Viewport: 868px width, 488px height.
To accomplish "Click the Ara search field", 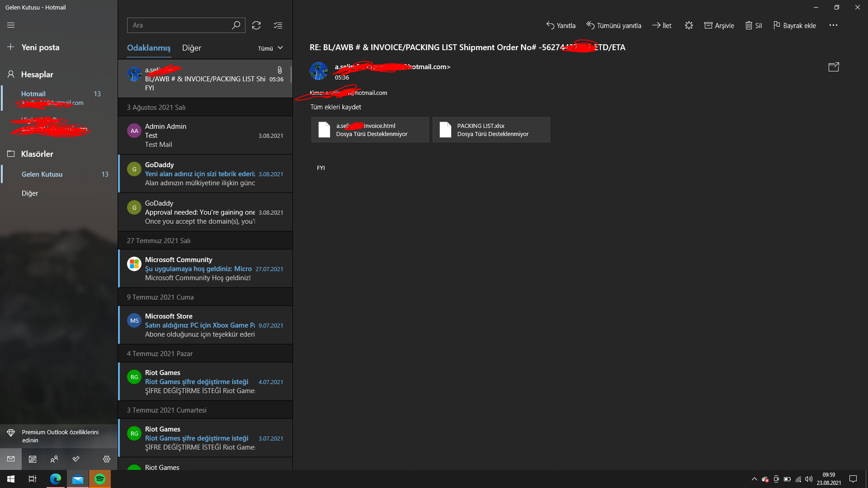I will tap(179, 25).
